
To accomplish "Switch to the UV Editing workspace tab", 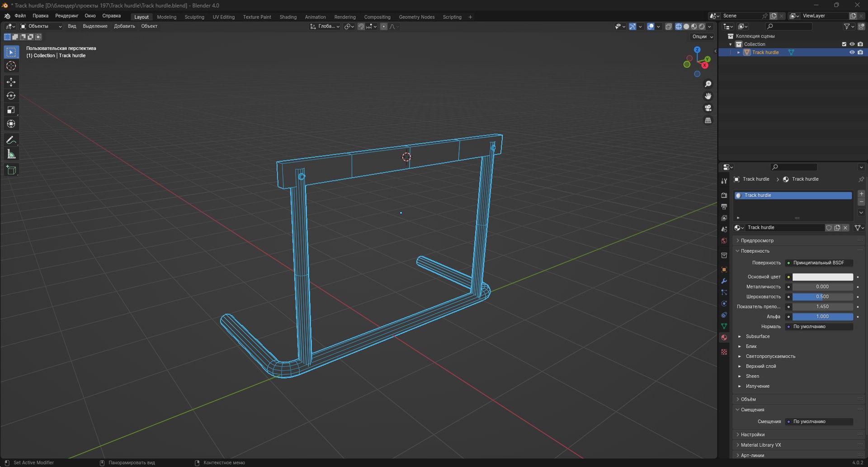I will (224, 17).
